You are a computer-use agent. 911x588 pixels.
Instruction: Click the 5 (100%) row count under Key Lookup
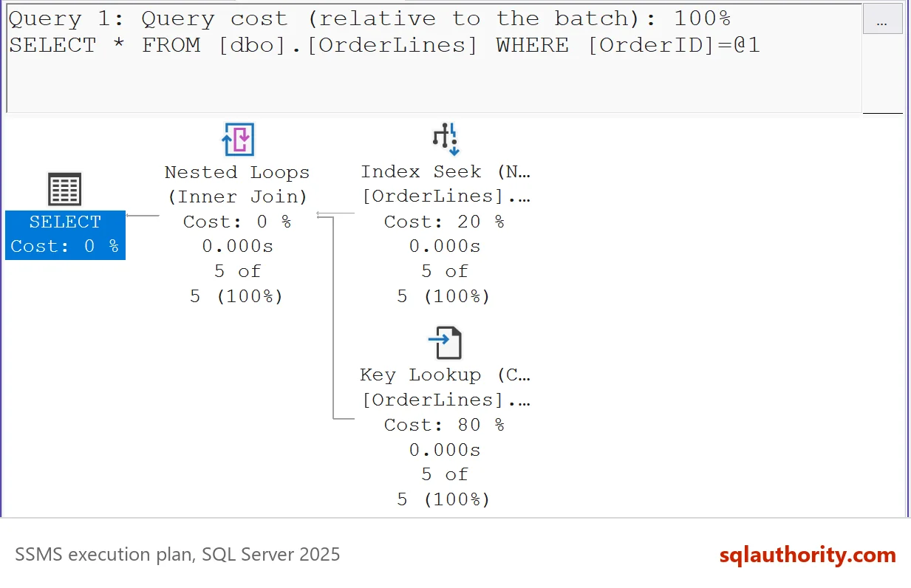[443, 500]
